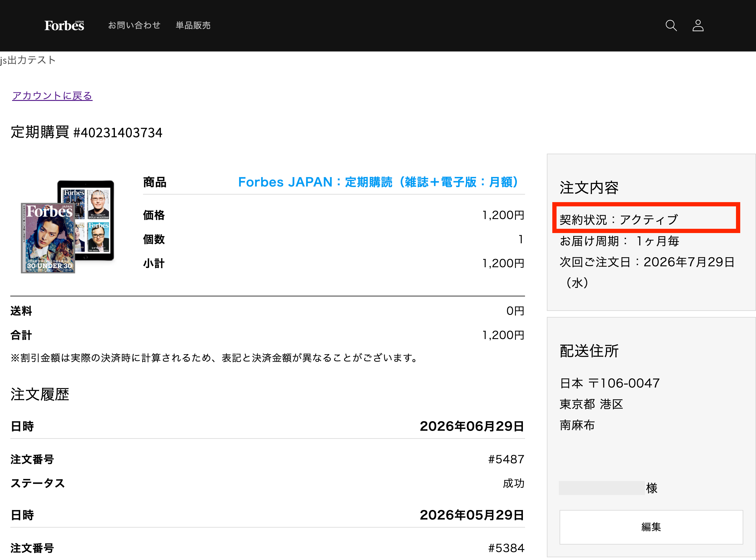Image resolution: width=756 pixels, height=560 pixels.
Task: Select postal code 〒106-0047 text
Action: [x=624, y=383]
